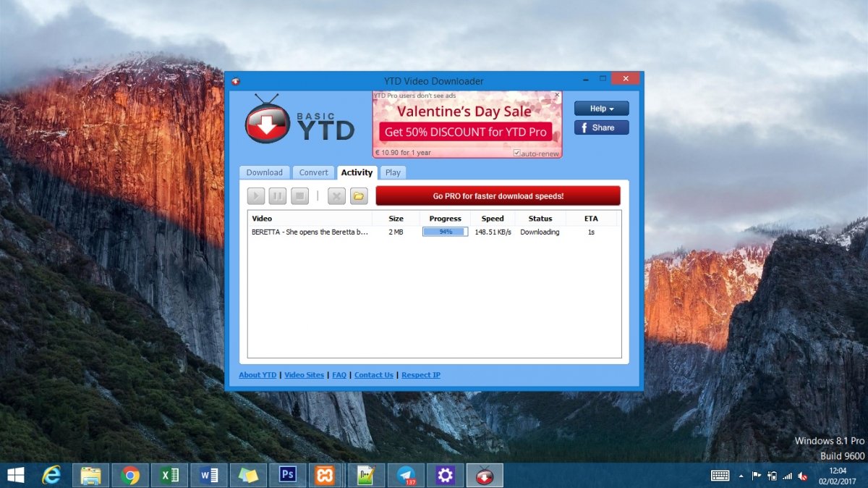The width and height of the screenshot is (868, 488).
Task: Stop the active download
Action: point(299,195)
